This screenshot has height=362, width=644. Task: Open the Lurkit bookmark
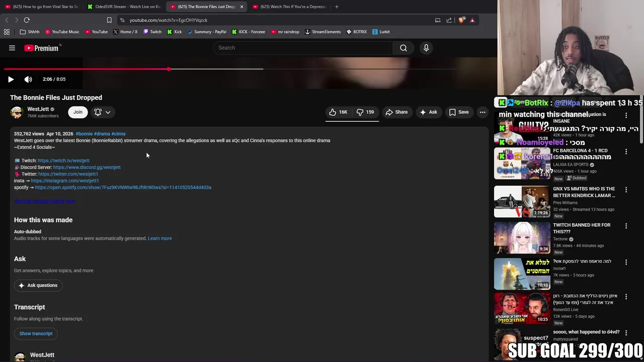click(x=381, y=32)
